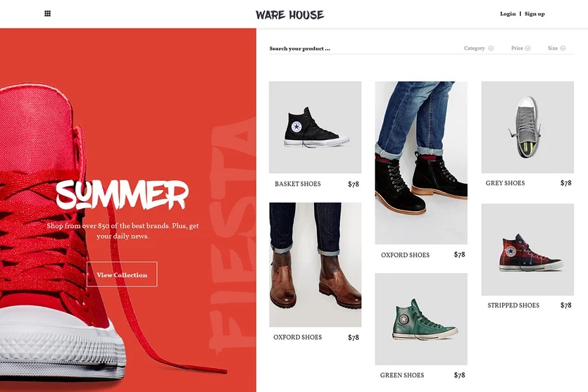Select the Green Shoes product thumbnail
This screenshot has height=392, width=588.
pyautogui.click(x=421, y=319)
